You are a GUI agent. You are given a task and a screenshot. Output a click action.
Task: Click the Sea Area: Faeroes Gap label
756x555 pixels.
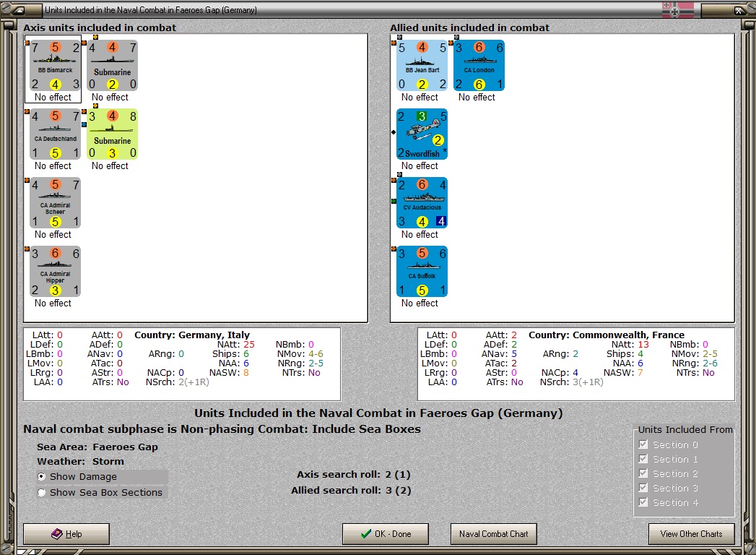[x=97, y=447]
